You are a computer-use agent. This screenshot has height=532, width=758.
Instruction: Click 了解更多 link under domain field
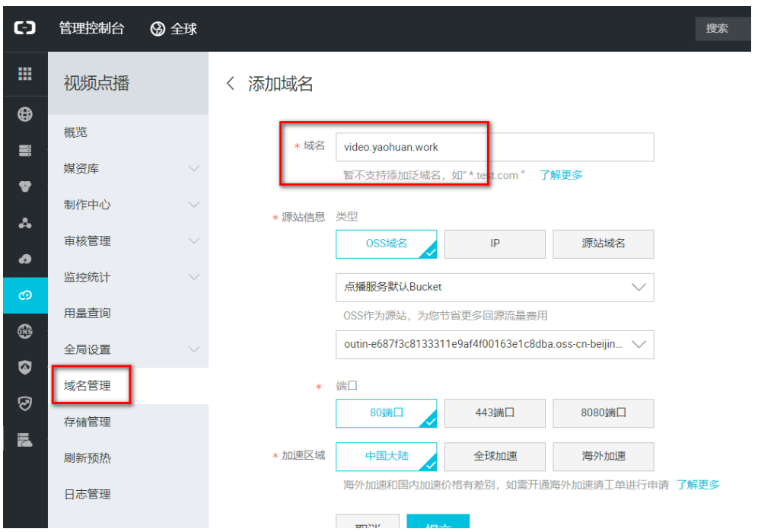coord(561,175)
